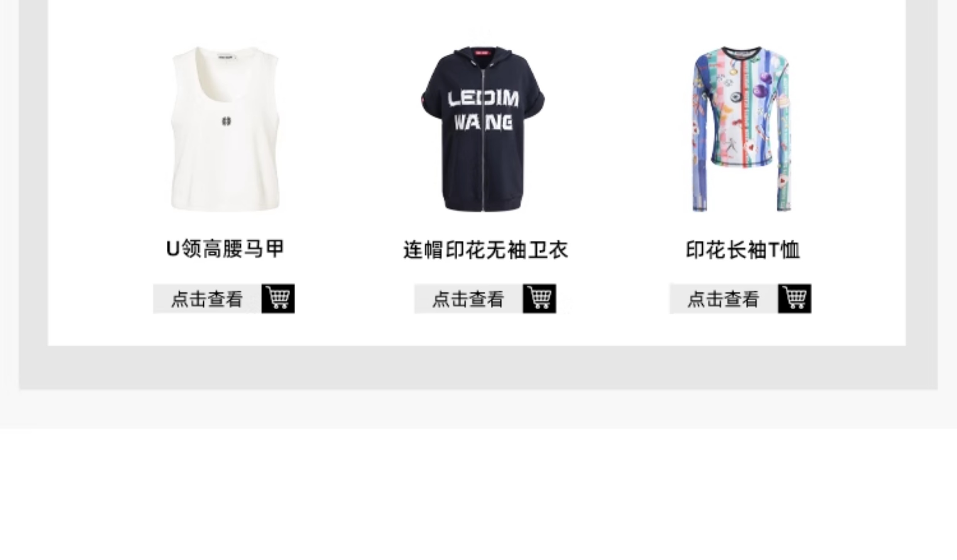Click the cart icon under 印花长袖T恤
Screen dimensions: 957x560
click(x=795, y=299)
